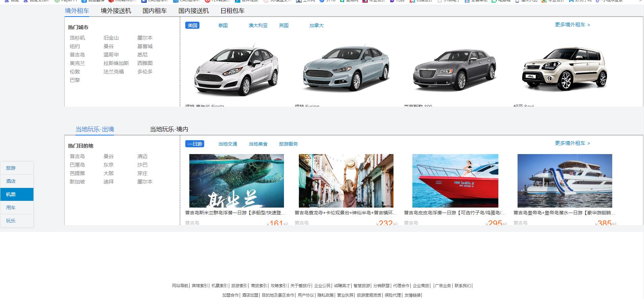Select 旅游 in the side navigation
644x299 pixels.
(17, 168)
